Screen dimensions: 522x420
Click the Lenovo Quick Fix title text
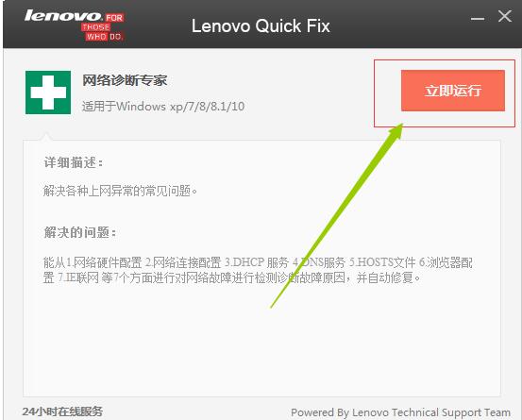pos(261,26)
